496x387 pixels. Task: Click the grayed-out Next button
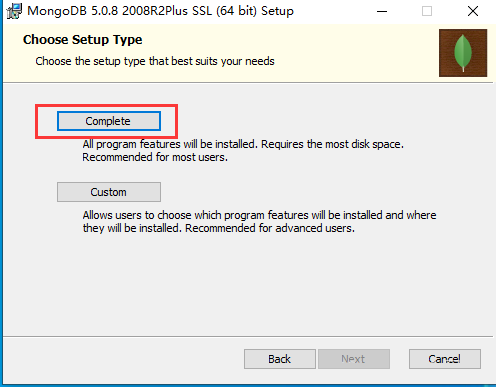click(x=354, y=359)
